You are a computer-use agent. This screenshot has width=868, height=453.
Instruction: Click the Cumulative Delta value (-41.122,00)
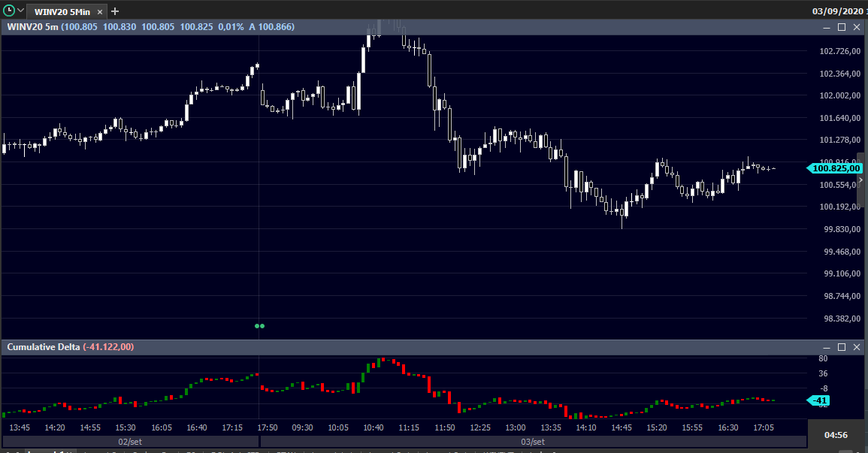[x=108, y=347]
